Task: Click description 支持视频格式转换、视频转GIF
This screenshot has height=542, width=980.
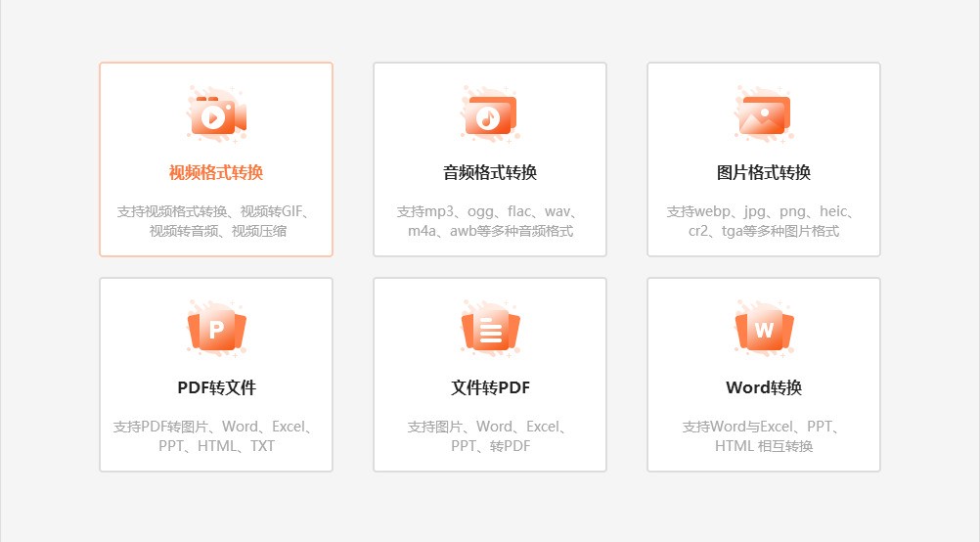Action: click(214, 211)
